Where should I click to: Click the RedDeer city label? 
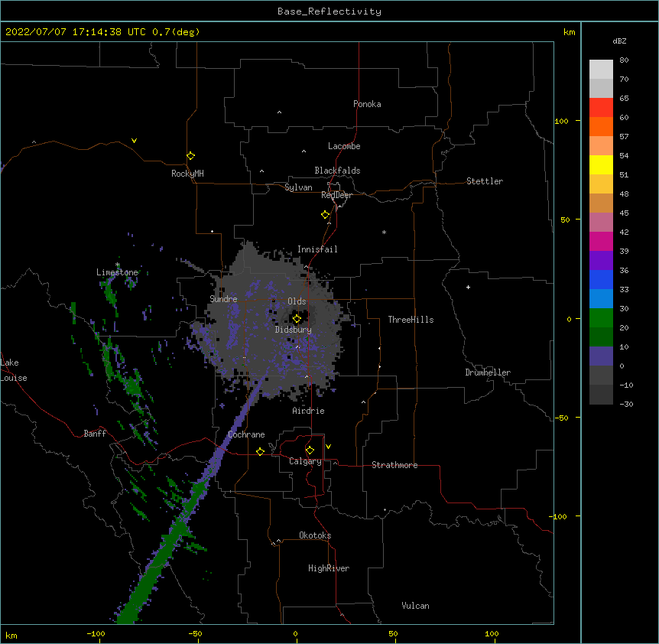pos(336,195)
